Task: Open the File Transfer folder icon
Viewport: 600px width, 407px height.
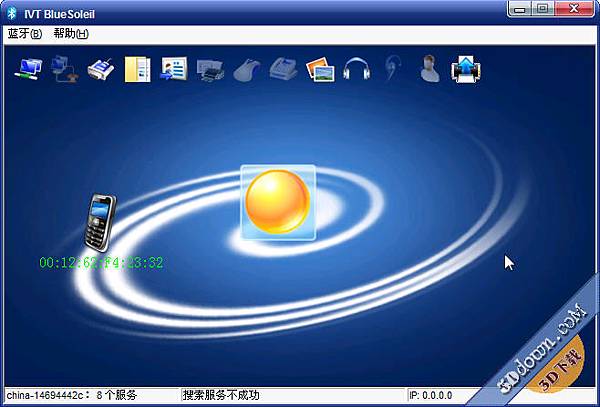Action: tap(137, 69)
